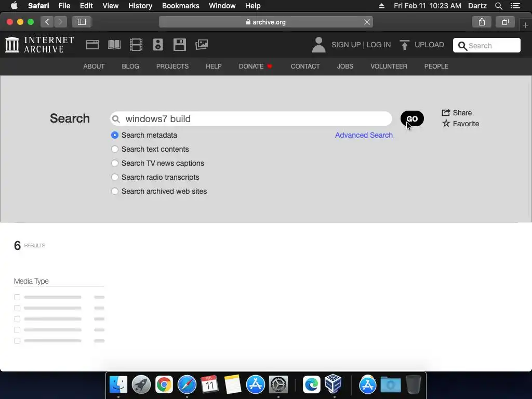Open Finder from the Dock
Screen dimensions: 532x399
[x=118, y=385]
